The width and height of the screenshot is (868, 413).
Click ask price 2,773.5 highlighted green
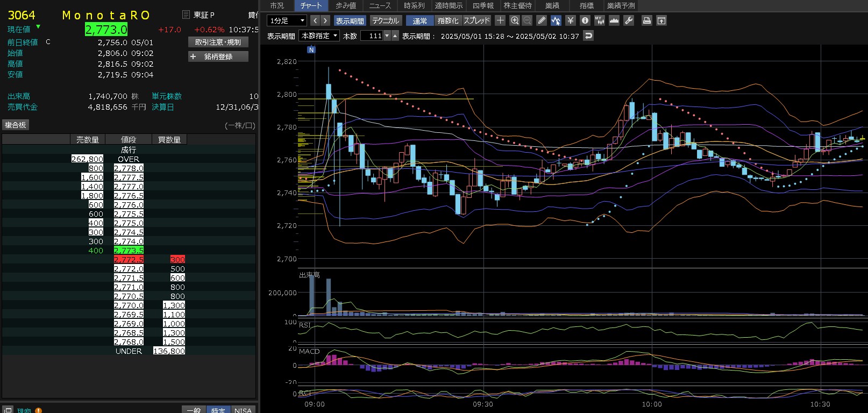129,251
